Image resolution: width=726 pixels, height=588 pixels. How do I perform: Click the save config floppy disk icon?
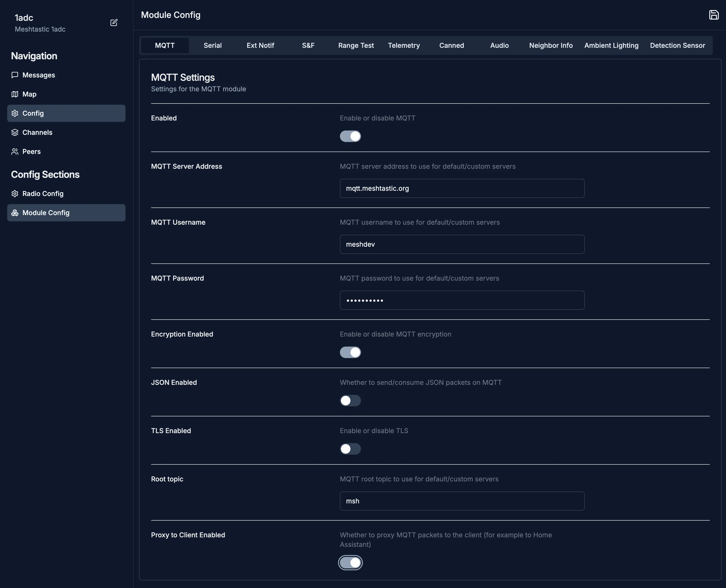(x=714, y=15)
